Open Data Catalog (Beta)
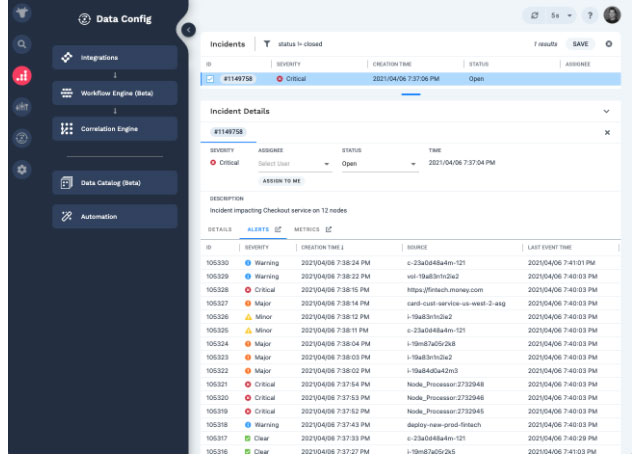This screenshot has height=466, width=644. (115, 183)
